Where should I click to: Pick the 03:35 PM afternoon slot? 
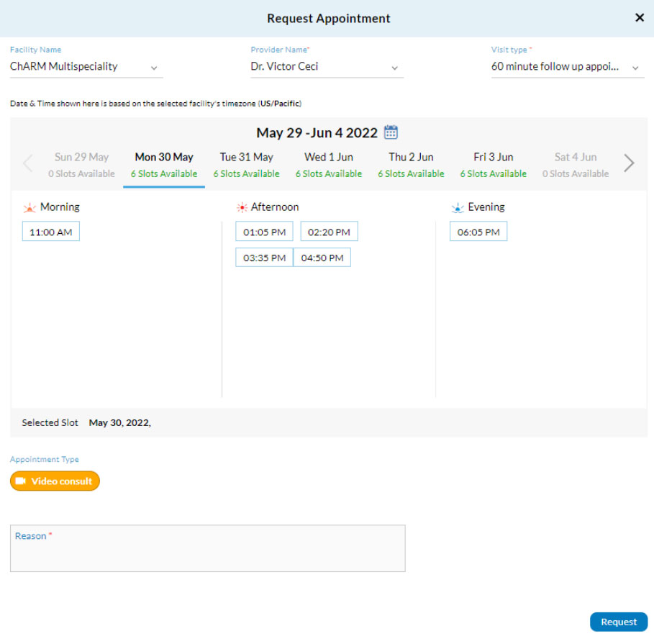(x=264, y=258)
